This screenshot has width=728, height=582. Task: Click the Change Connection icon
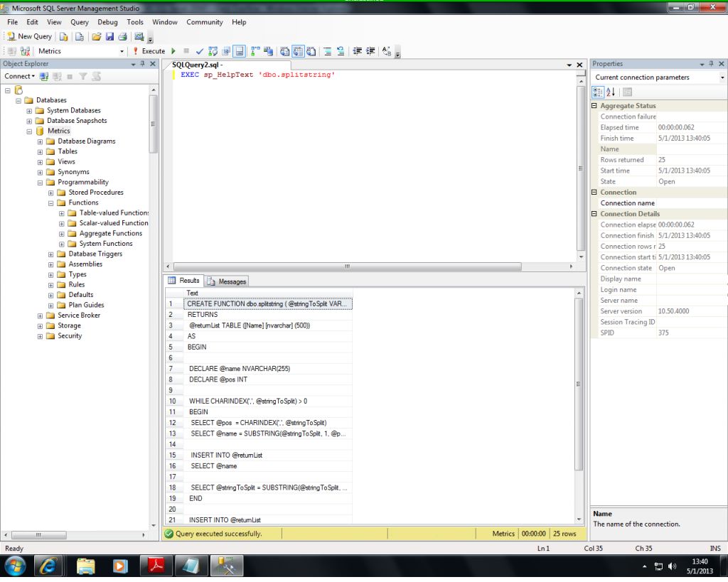25,51
